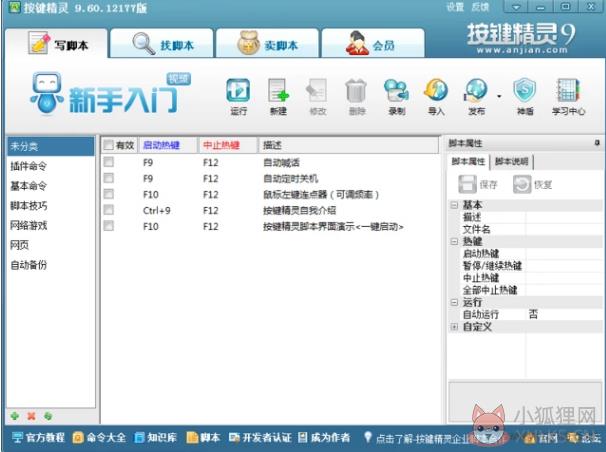The image size is (606, 452).
Task: Check the 按键精灵自我介绍 script checkbox
Action: click(x=109, y=210)
